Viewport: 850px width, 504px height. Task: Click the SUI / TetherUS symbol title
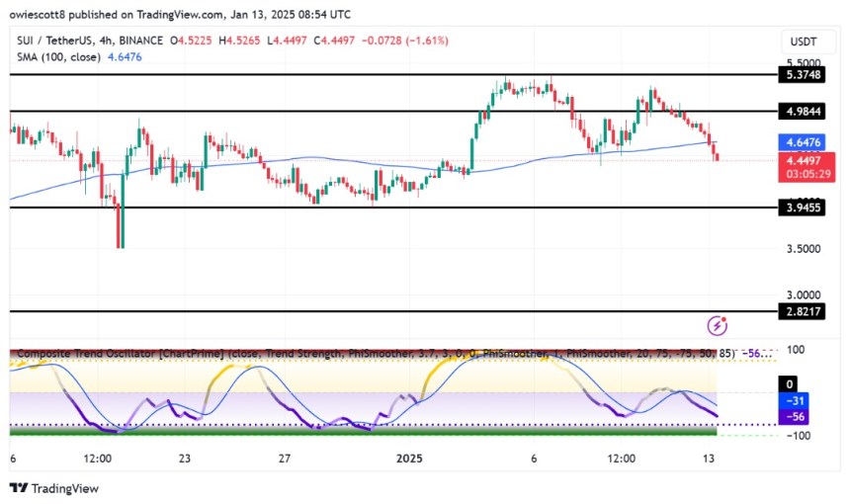(x=54, y=41)
